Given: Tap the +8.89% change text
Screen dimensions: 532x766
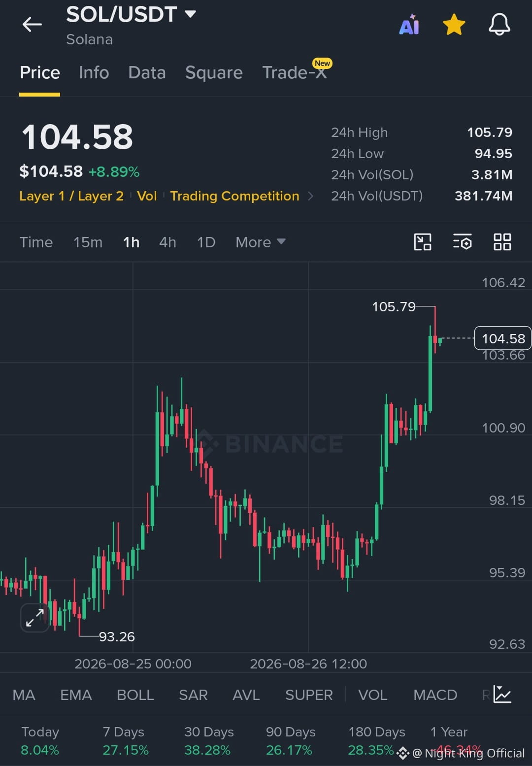Looking at the screenshot, I should tap(114, 172).
